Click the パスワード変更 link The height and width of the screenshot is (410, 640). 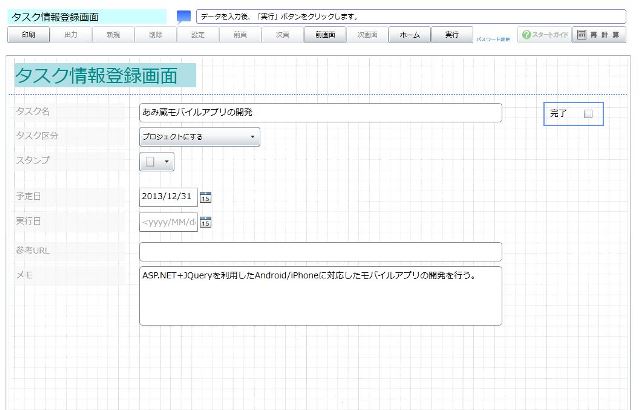[x=490, y=37]
